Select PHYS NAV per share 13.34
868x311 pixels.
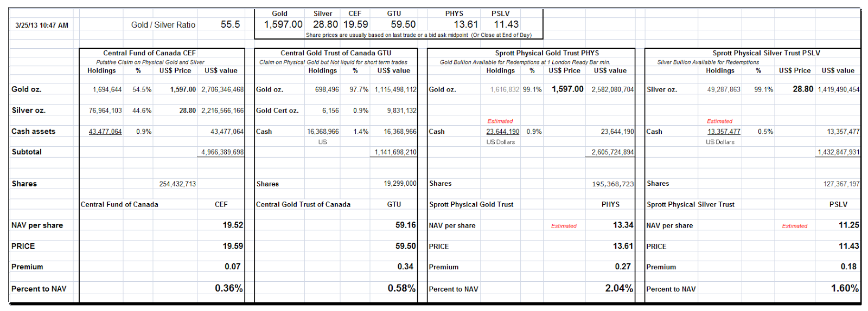pos(623,225)
